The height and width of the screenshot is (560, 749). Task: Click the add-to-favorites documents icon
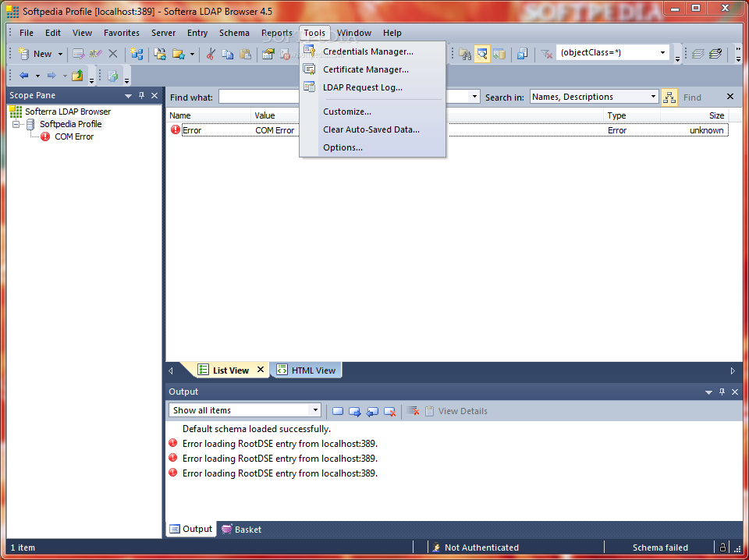160,54
